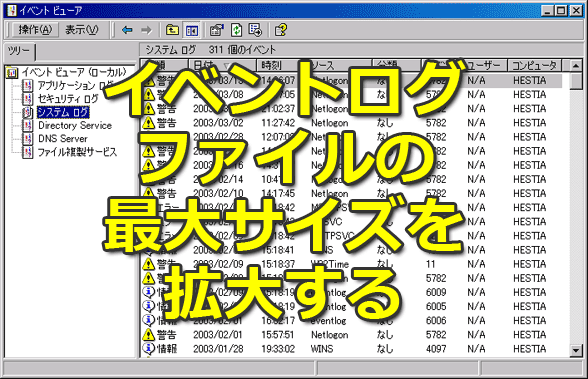Close the イベント ビューア window
The image size is (588, 379).
576,10
